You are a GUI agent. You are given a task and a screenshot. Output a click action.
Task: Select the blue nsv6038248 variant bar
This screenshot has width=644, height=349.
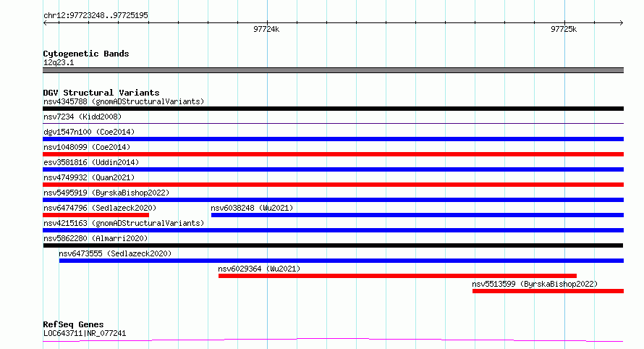pos(418,215)
